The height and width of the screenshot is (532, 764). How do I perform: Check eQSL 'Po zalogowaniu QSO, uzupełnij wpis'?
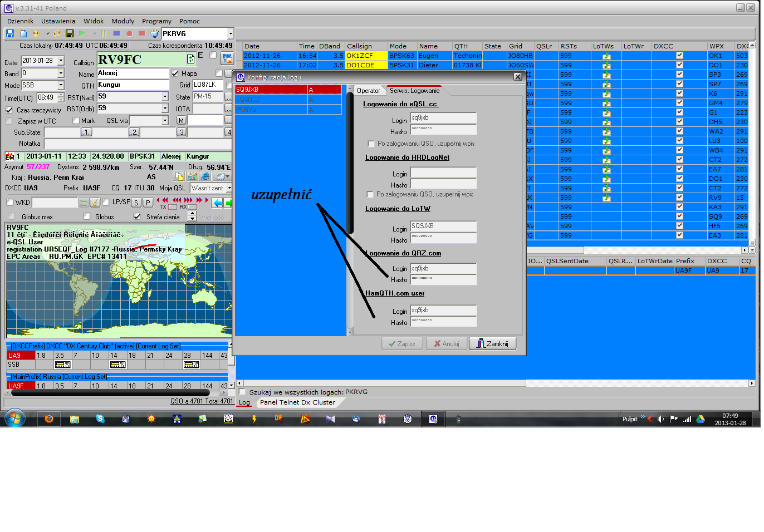click(x=371, y=144)
